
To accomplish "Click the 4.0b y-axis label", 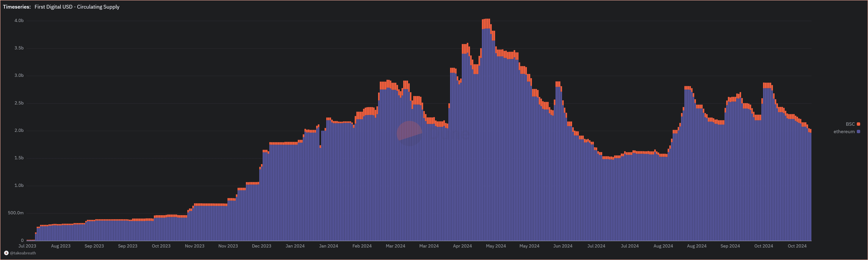I will coord(19,21).
